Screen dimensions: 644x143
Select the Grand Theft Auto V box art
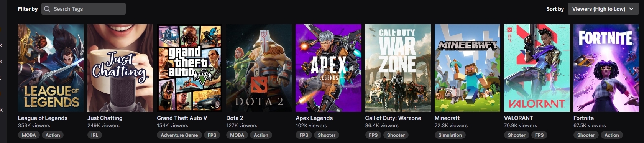(189, 68)
